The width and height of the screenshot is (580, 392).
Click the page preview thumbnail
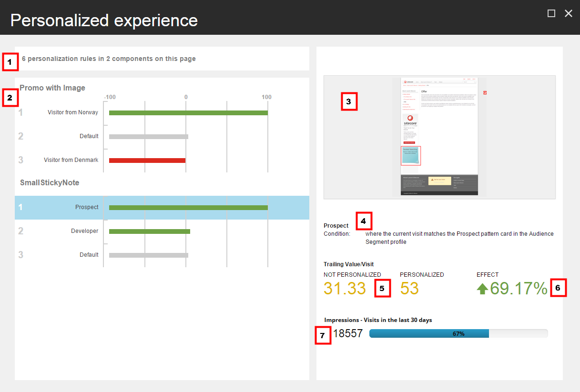point(439,137)
